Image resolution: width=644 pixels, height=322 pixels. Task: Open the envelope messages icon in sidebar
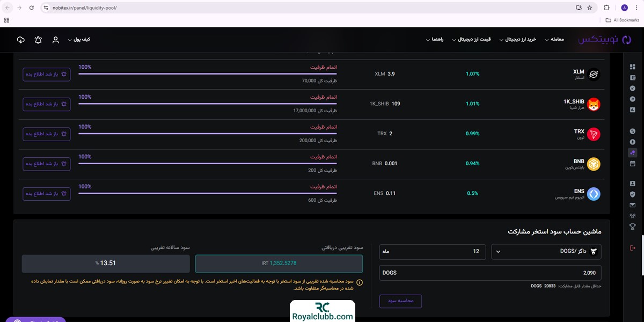632,205
